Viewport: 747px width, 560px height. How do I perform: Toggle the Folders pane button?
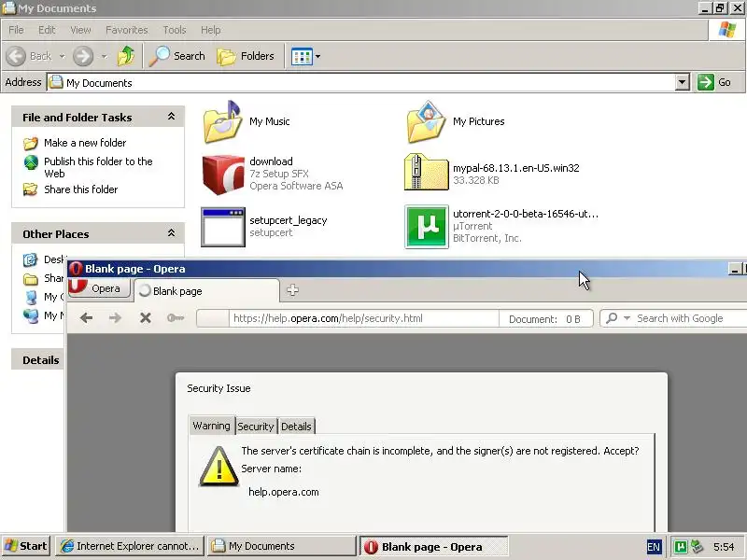pyautogui.click(x=246, y=56)
